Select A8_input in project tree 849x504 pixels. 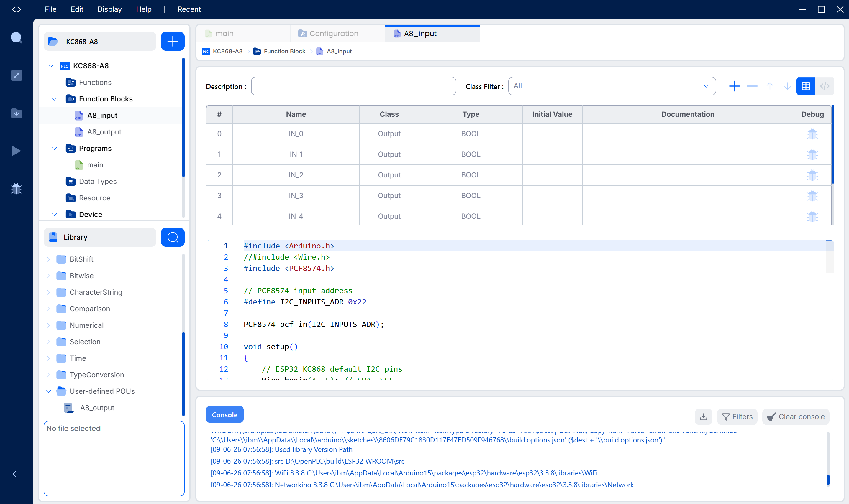pos(102,116)
